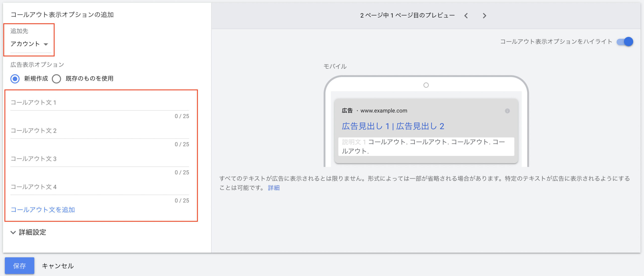Click into コールアウト文 4 field
The width and height of the screenshot is (644, 276).
99,187
